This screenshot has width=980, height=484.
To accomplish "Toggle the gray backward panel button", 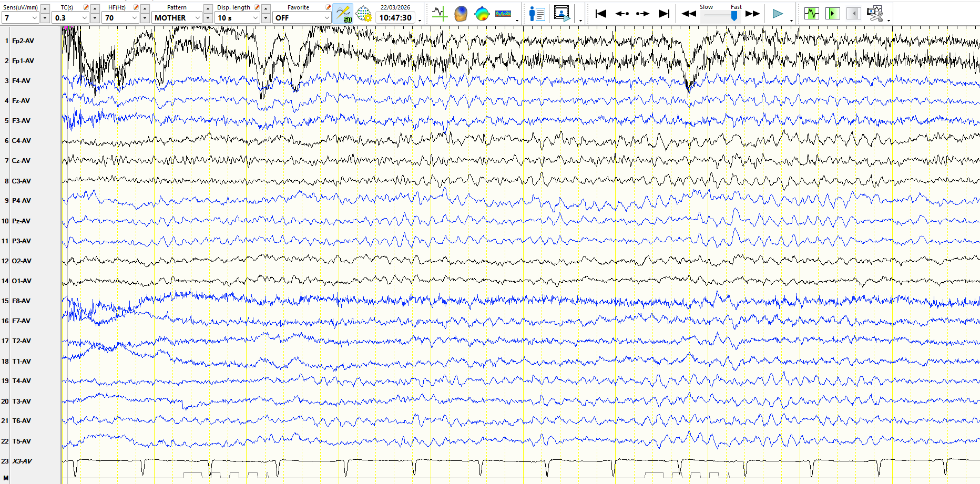I will point(854,14).
